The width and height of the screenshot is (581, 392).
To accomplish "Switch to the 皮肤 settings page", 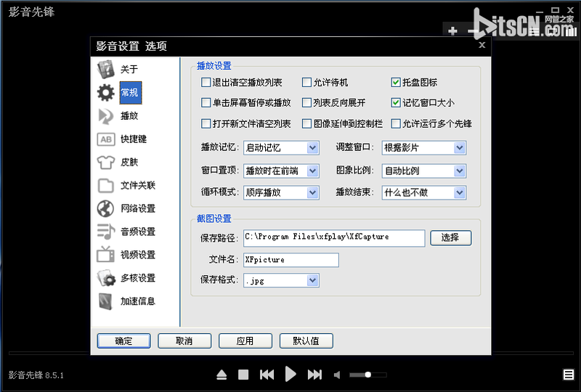I will (x=129, y=163).
